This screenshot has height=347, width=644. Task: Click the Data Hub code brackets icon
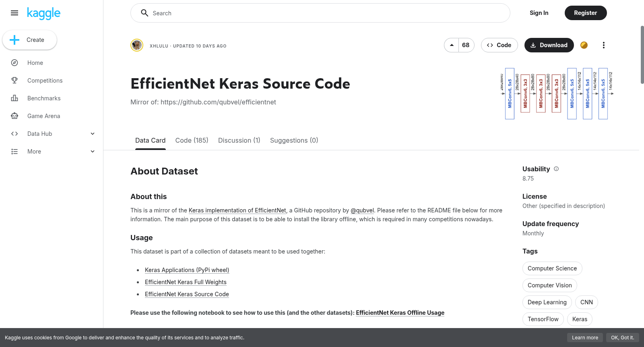pyautogui.click(x=14, y=134)
